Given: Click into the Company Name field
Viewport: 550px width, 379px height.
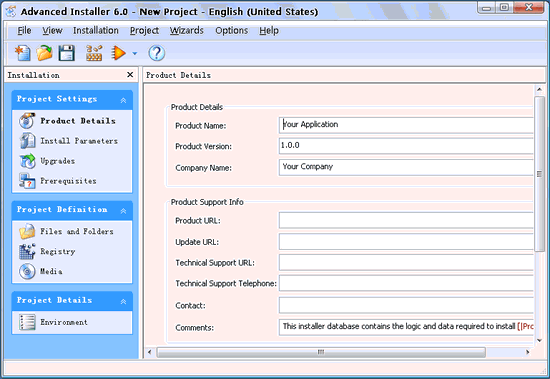Looking at the screenshot, I should [406, 167].
